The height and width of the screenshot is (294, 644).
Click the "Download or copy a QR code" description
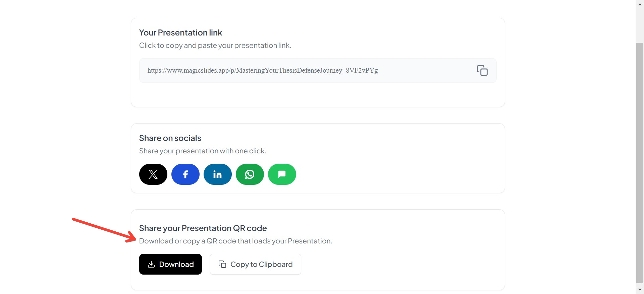[x=235, y=241]
